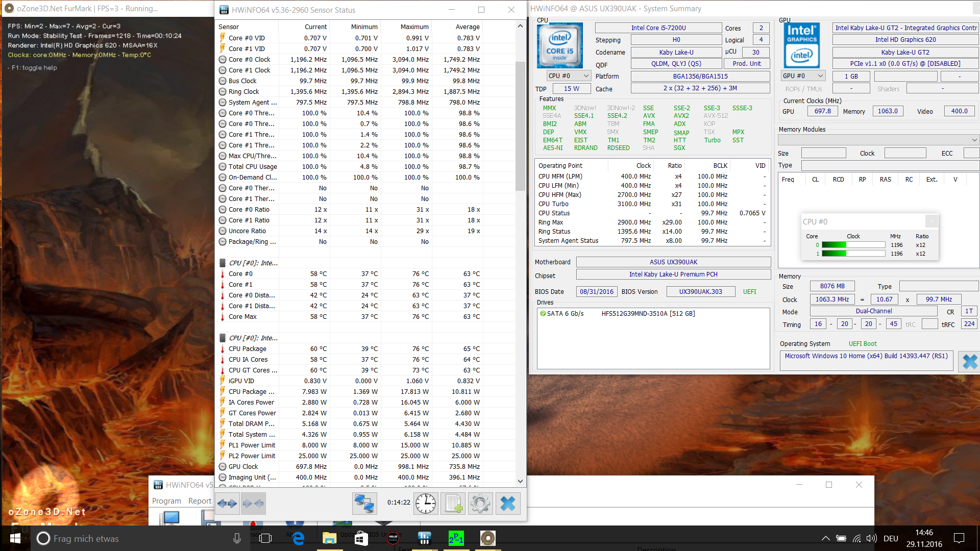Open sensor settings with the gear icon
Viewport: 980px width, 551px height.
[x=480, y=504]
